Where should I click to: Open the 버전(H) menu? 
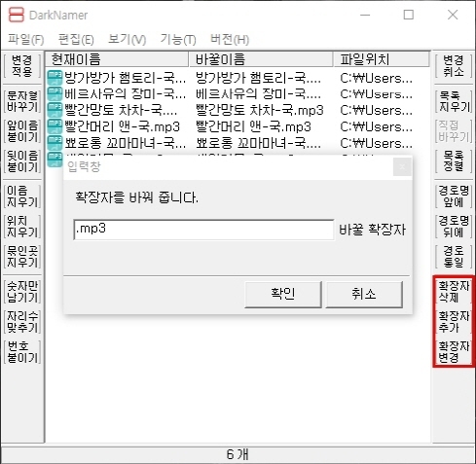(230, 40)
